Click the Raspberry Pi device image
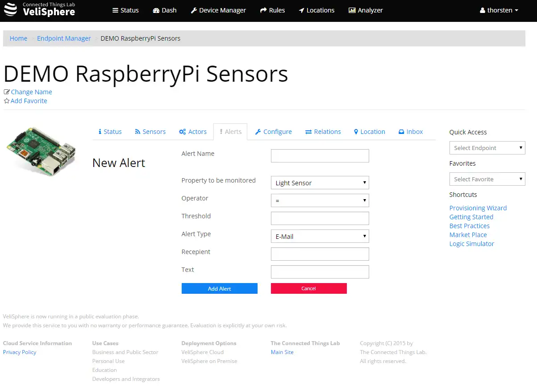Image resolution: width=537 pixels, height=392 pixels. (42, 151)
